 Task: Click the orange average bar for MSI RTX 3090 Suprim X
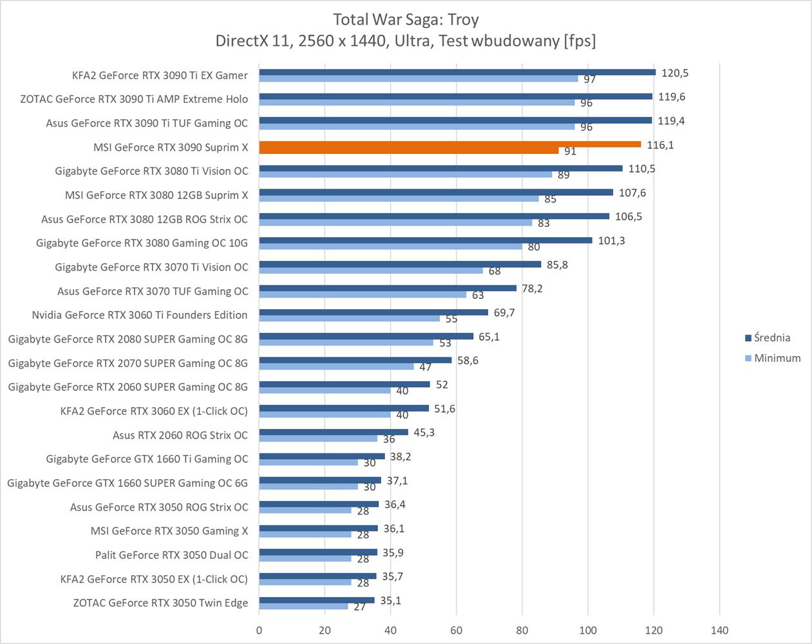(x=450, y=144)
